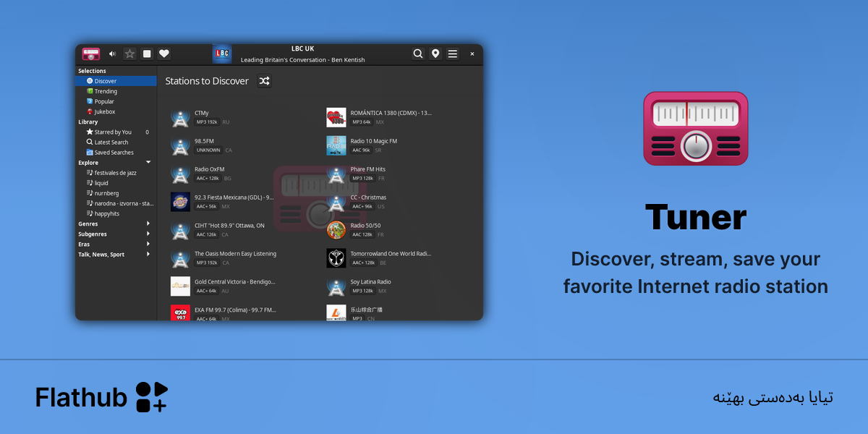Play The Oasis Modern Easy Listening station

click(x=235, y=254)
